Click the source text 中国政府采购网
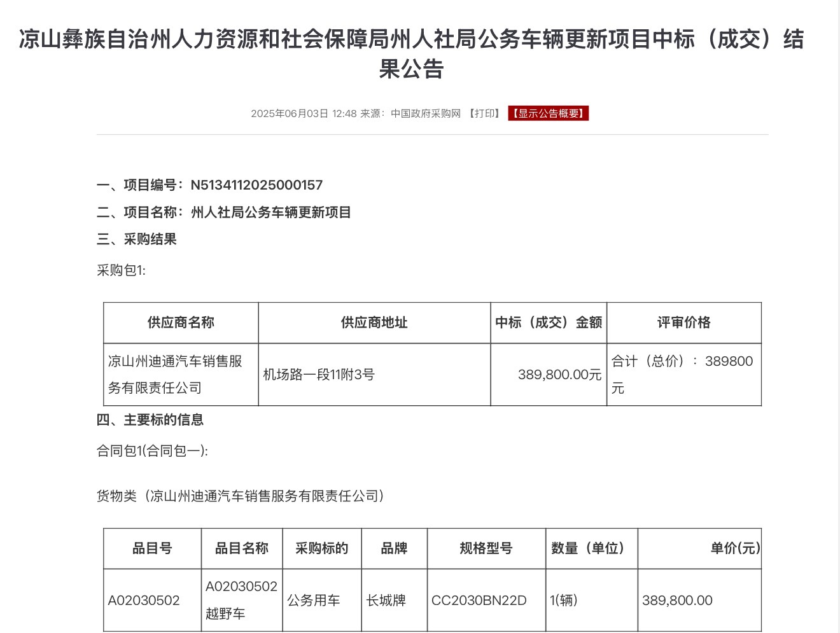 coord(426,113)
